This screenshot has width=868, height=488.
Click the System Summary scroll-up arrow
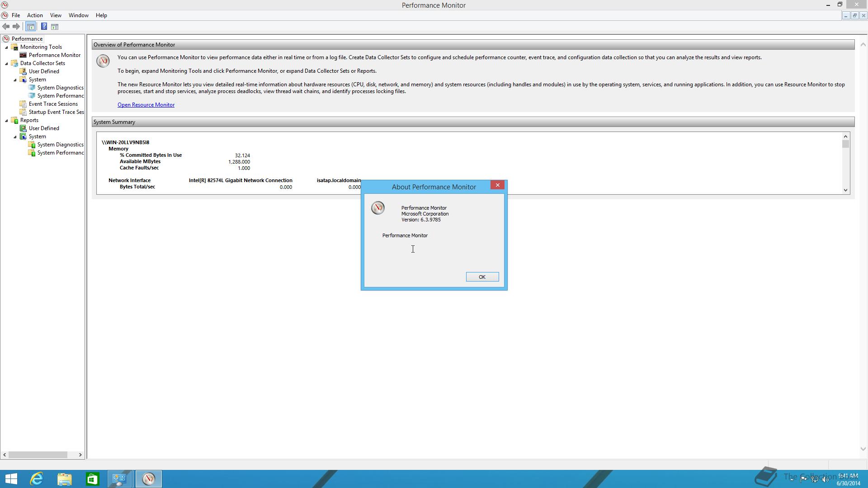click(x=845, y=136)
